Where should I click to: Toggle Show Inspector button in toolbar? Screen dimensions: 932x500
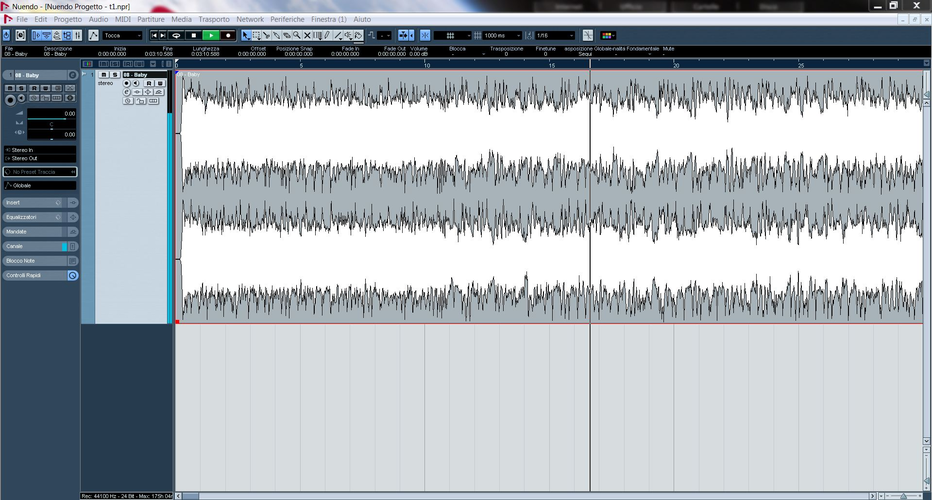click(36, 36)
